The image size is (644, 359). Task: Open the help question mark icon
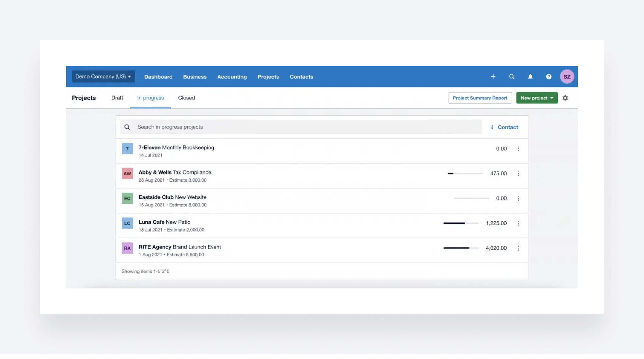click(549, 77)
